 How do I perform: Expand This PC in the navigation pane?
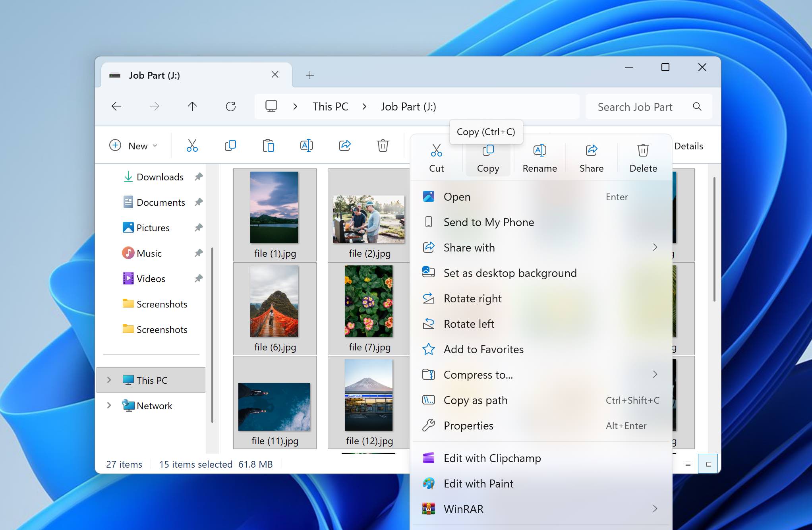pyautogui.click(x=109, y=380)
